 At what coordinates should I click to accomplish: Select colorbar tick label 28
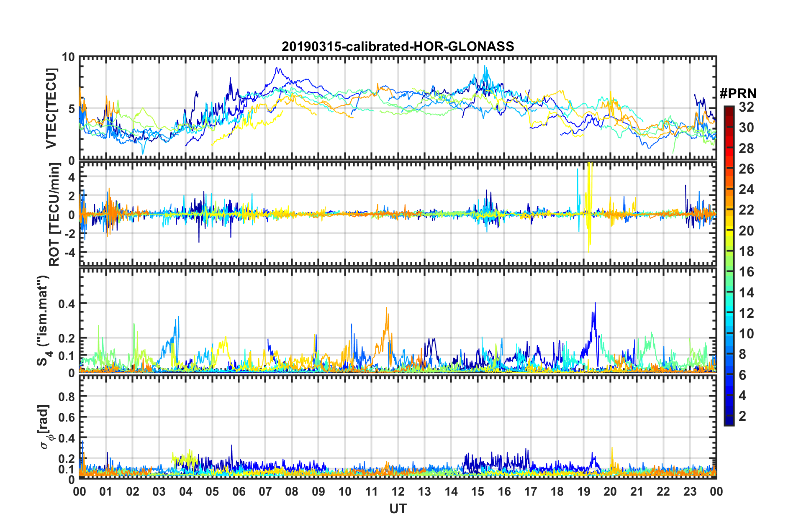tap(746, 148)
